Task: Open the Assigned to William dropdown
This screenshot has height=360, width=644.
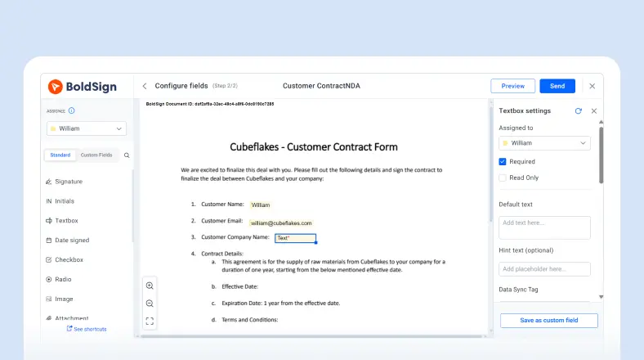Action: pyautogui.click(x=544, y=143)
